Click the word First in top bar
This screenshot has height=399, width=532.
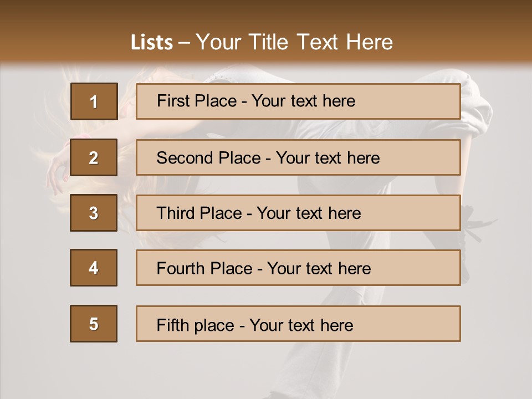coord(173,101)
